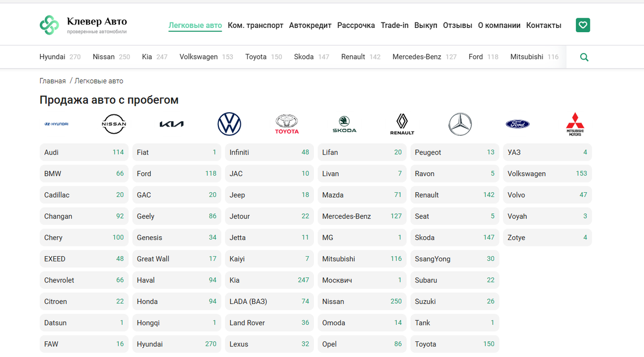Choose the Haval brand tile
The image size is (644, 357).
pos(177,280)
